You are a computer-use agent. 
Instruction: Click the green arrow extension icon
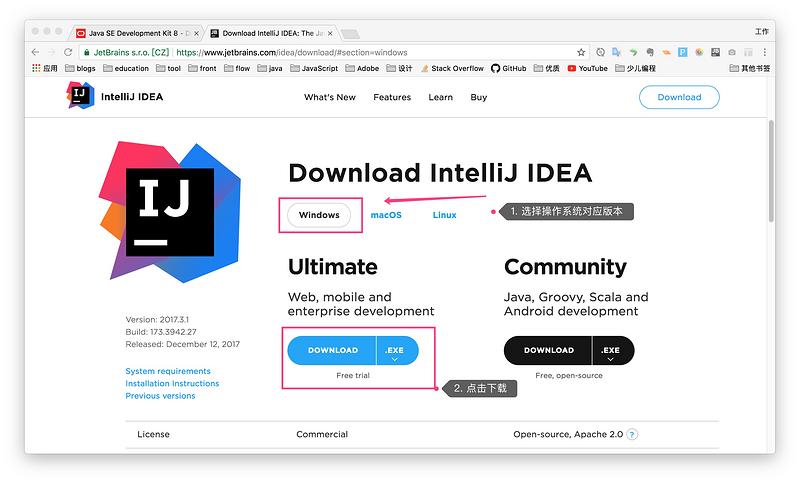click(x=633, y=52)
